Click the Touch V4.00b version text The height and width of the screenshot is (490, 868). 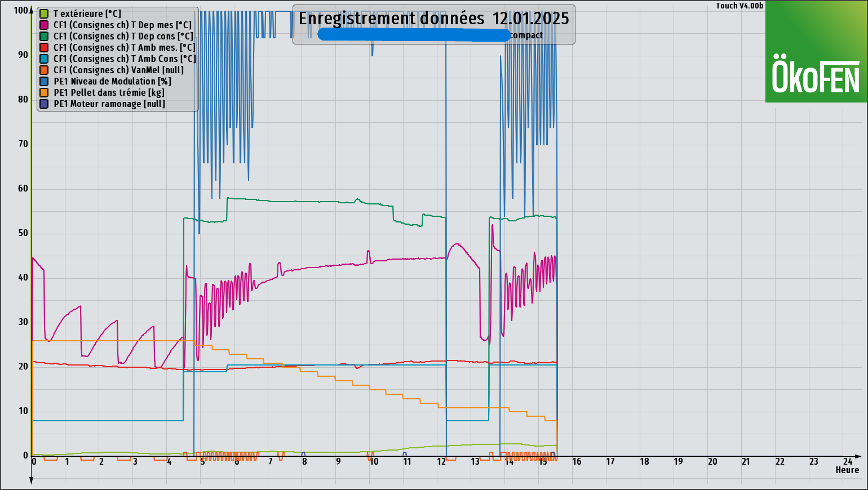click(739, 6)
